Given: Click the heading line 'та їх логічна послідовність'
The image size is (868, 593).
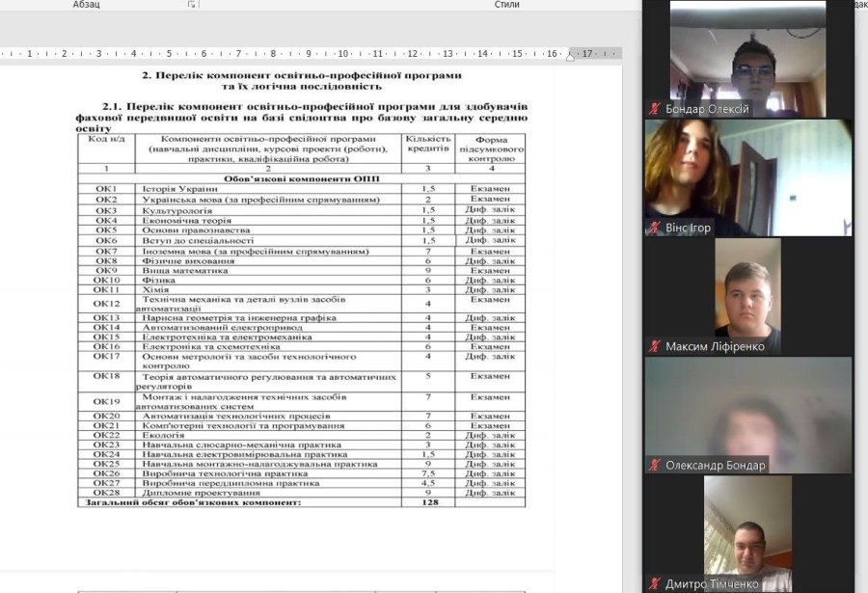Looking at the screenshot, I should point(302,87).
